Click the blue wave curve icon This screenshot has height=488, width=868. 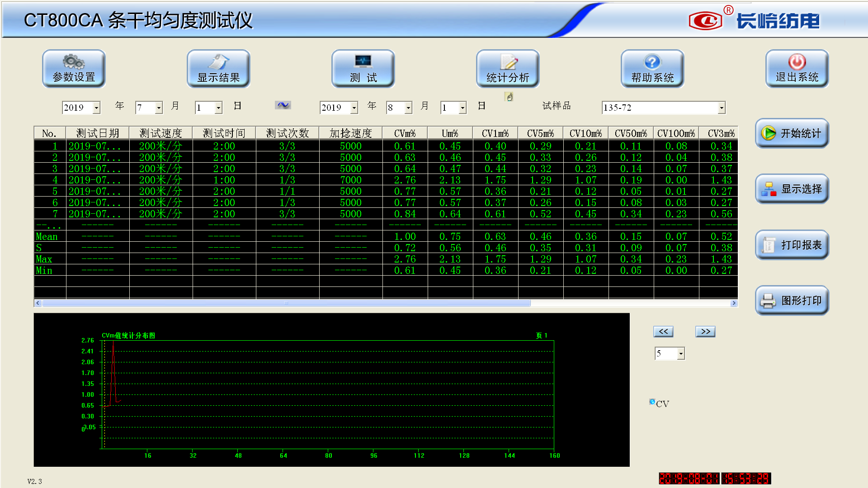(x=283, y=105)
